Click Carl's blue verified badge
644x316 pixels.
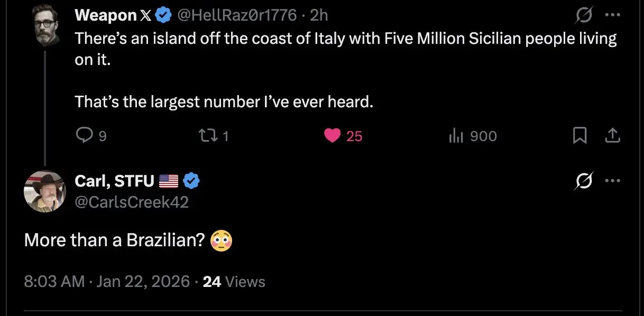[x=191, y=181]
